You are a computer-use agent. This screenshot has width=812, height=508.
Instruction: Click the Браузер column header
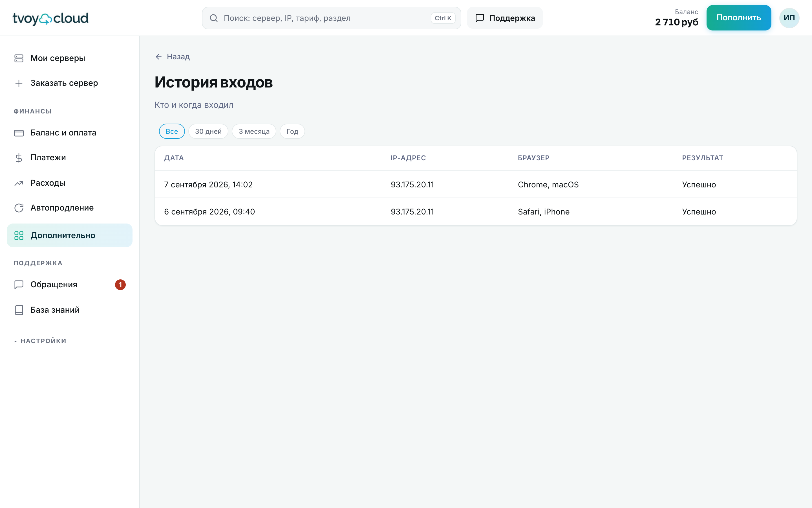click(533, 158)
